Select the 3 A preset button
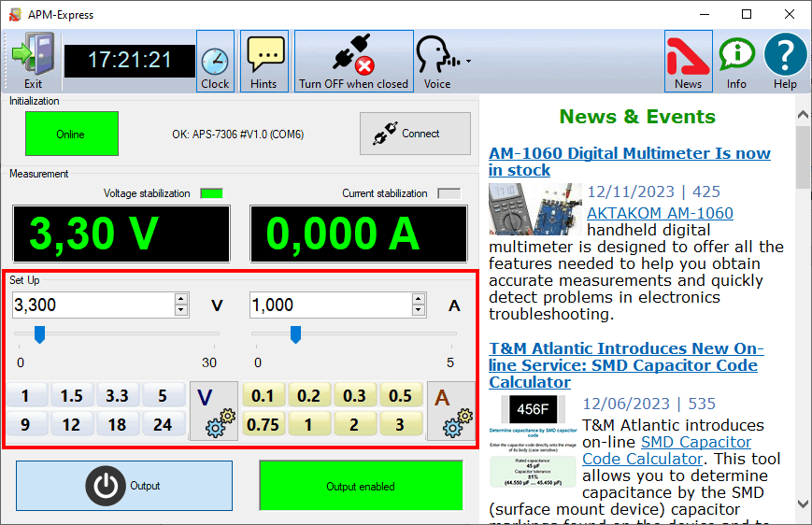The height and width of the screenshot is (525, 812). 400,424
